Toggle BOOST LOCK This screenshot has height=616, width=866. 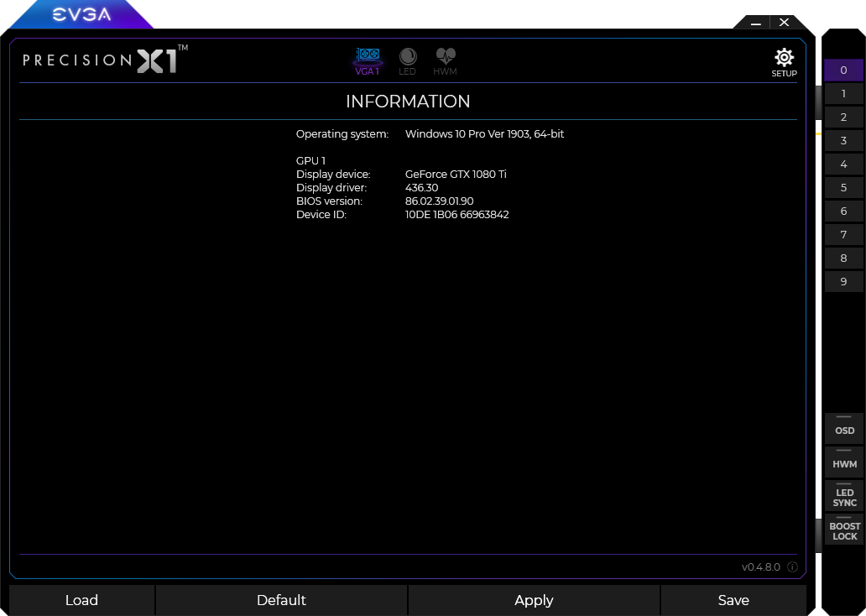click(844, 530)
